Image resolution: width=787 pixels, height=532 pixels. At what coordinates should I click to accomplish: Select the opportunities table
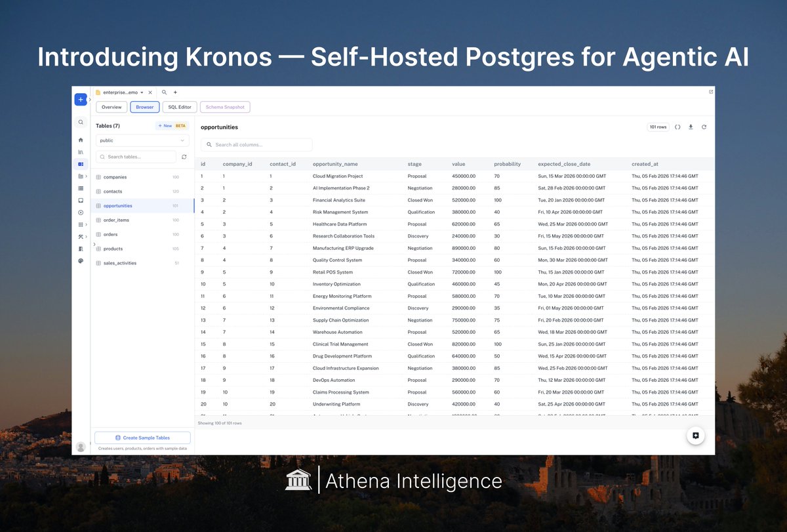pos(142,206)
